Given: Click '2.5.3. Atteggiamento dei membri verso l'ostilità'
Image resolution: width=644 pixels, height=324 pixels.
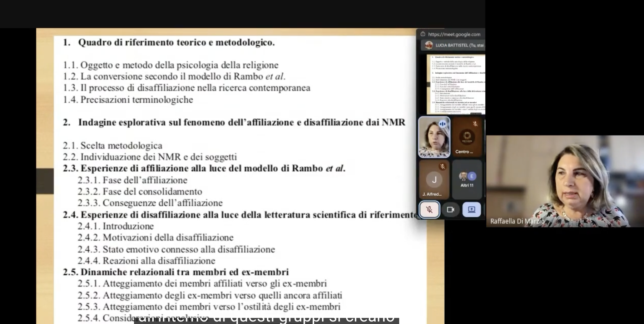Looking at the screenshot, I should pos(209,307).
